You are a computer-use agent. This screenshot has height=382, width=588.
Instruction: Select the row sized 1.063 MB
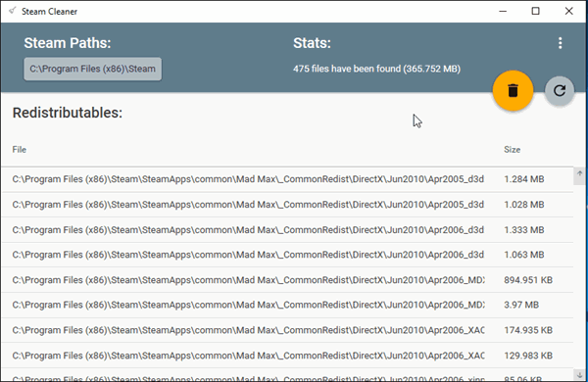tap(287, 255)
